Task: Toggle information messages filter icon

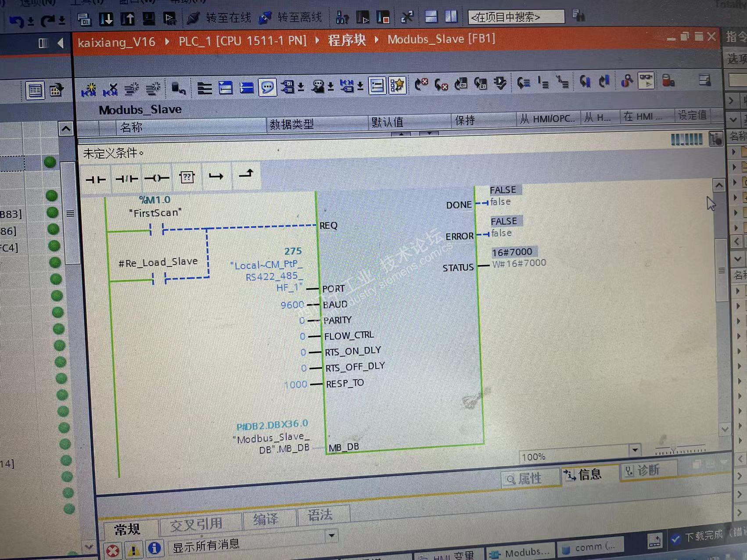Action: (154, 548)
